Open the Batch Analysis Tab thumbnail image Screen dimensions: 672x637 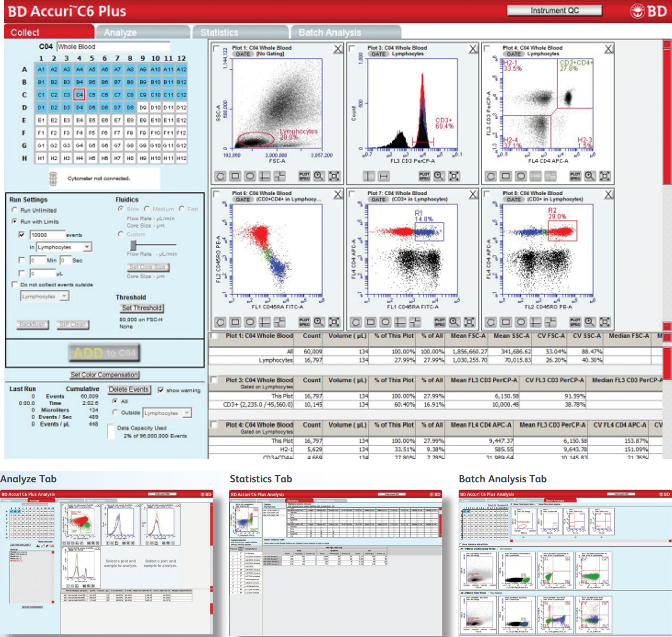click(565, 564)
